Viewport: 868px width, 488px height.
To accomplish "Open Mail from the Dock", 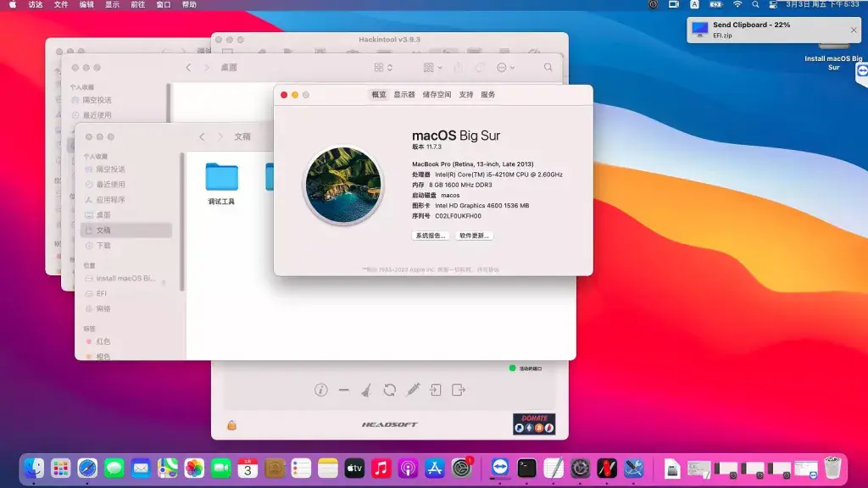I will pos(141,469).
